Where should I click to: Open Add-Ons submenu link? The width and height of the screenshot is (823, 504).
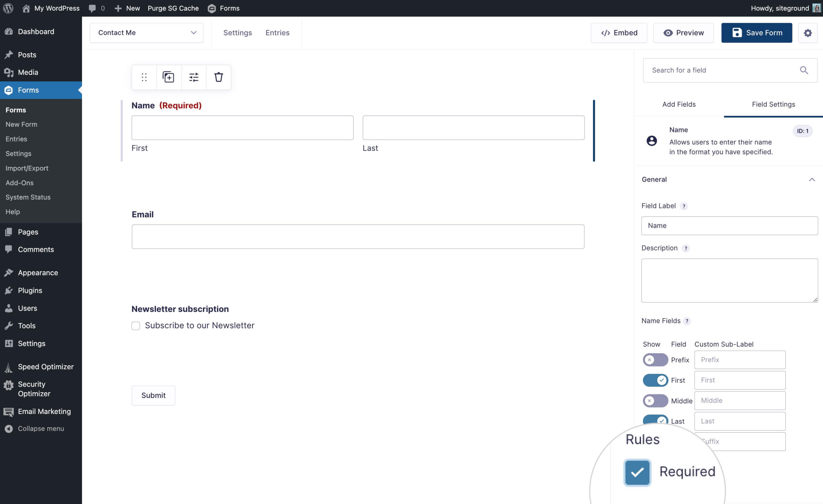(x=19, y=183)
